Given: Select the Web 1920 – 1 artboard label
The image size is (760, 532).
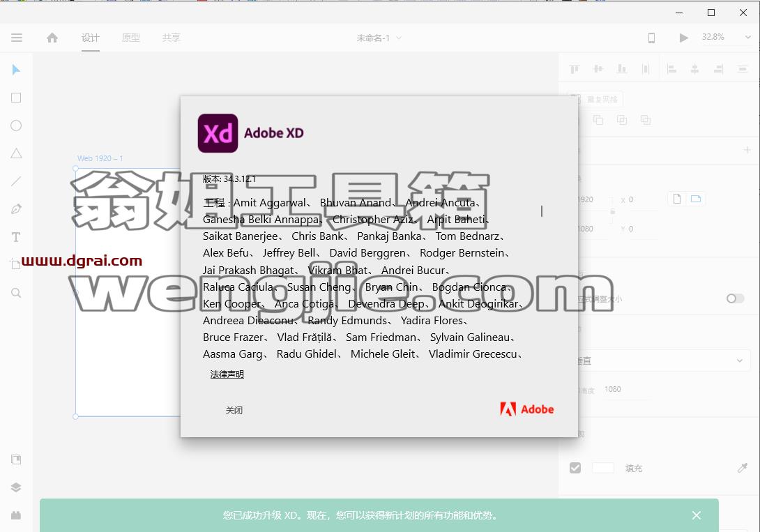Looking at the screenshot, I should click(x=100, y=158).
